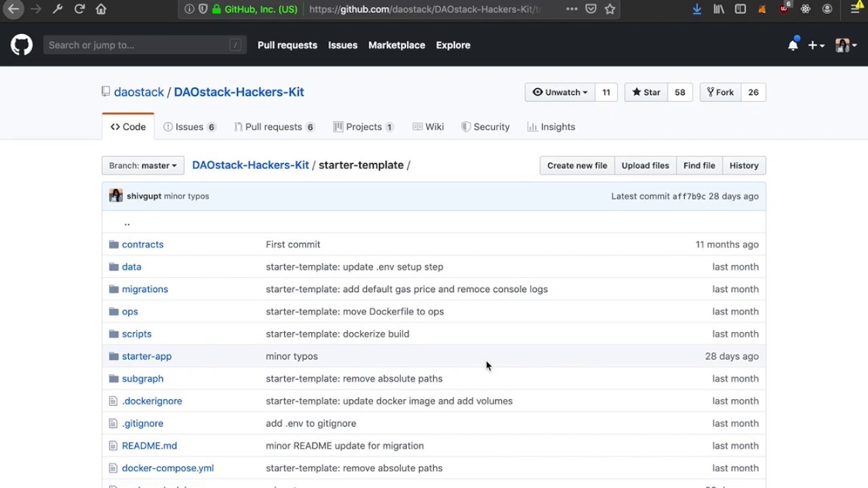The width and height of the screenshot is (868, 488).
Task: Open GitHub notifications bell
Action: [793, 45]
